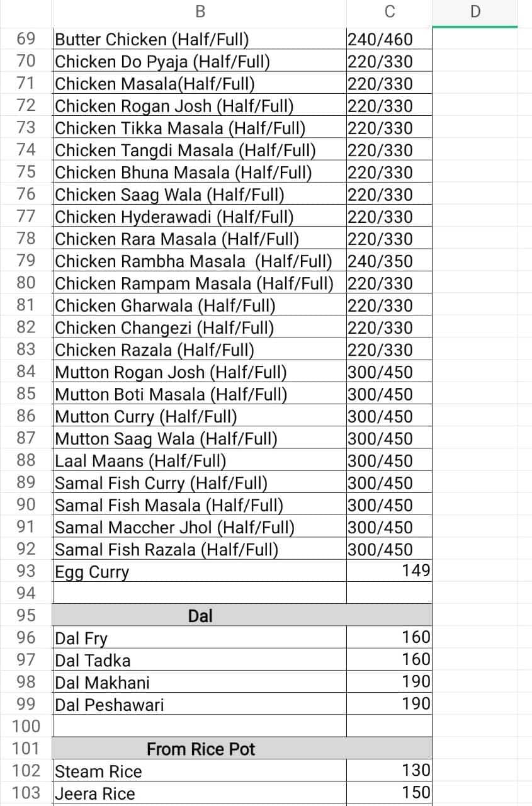Screen dimensions: 532x806
Task: Select the Butter Chicken cell
Action: 199,39
